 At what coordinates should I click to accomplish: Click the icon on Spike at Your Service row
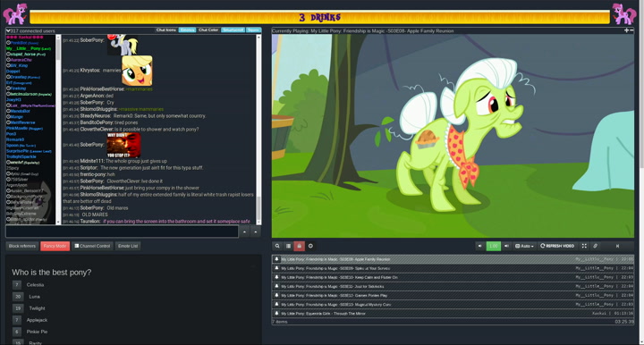pyautogui.click(x=276, y=268)
